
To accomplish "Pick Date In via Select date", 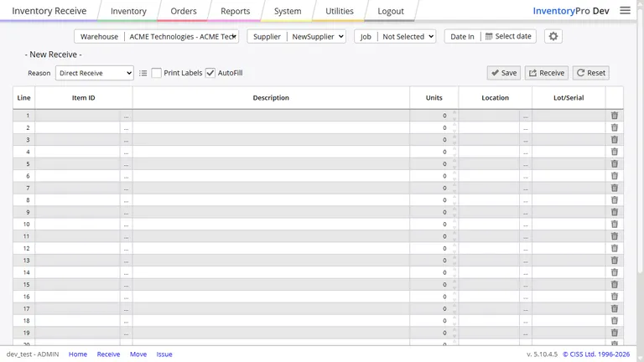I will coord(508,36).
